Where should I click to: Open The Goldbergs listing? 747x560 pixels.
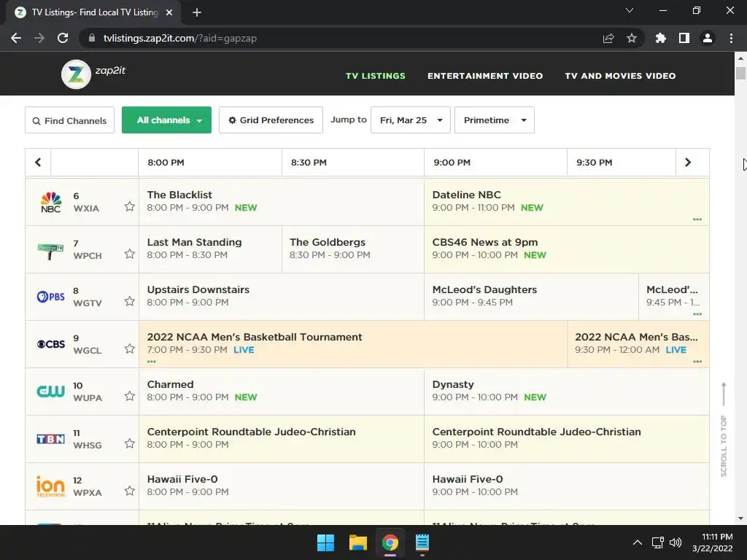click(353, 249)
